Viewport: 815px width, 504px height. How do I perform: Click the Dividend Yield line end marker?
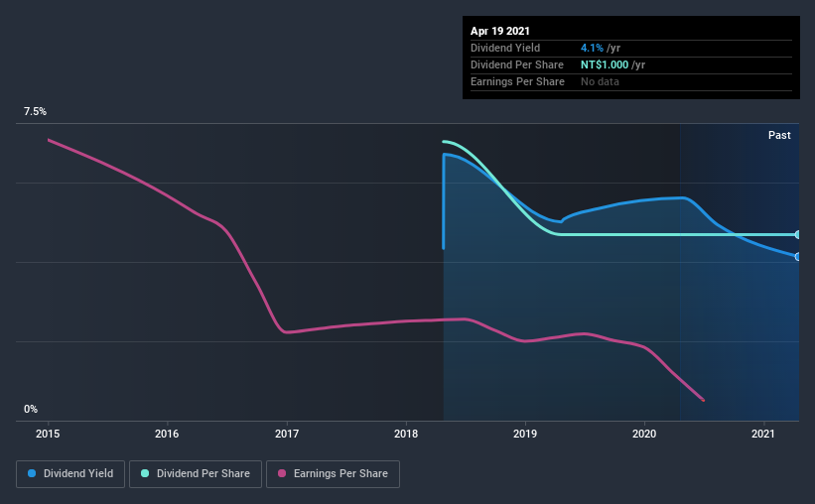tap(797, 257)
